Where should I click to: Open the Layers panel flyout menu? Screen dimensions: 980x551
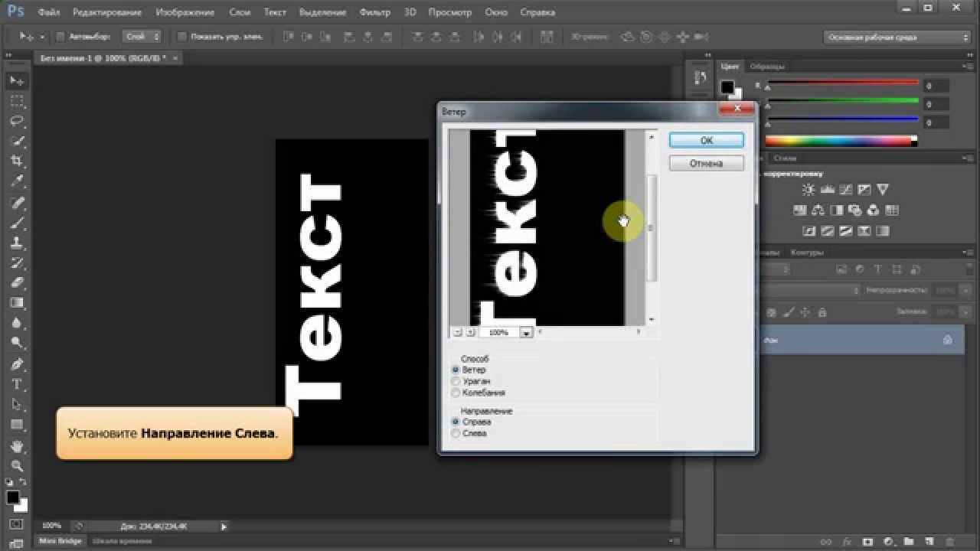click(969, 253)
